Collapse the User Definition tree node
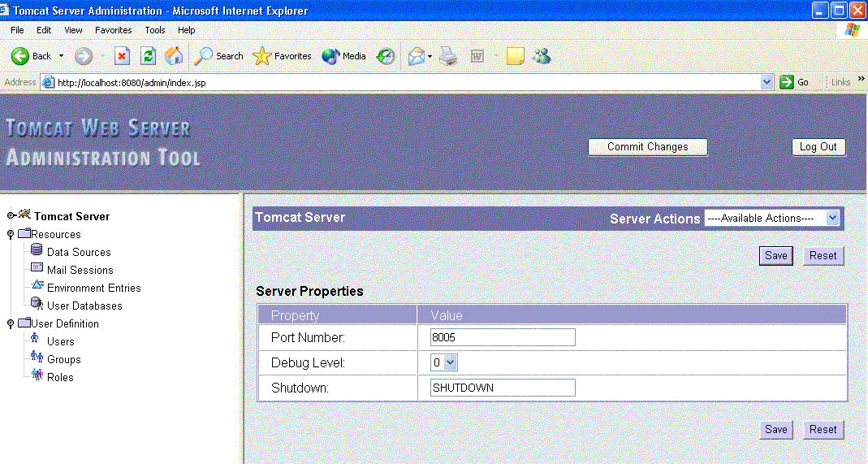868x464 pixels. (11, 324)
